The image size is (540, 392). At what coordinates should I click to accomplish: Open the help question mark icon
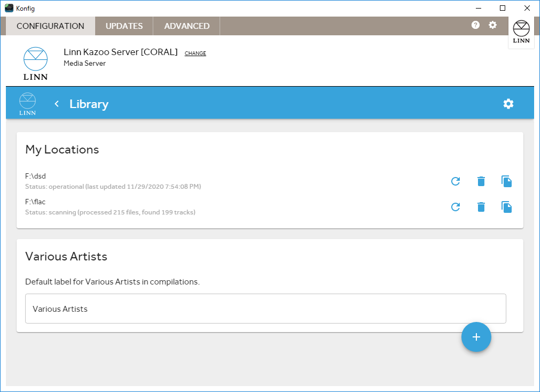(x=475, y=25)
